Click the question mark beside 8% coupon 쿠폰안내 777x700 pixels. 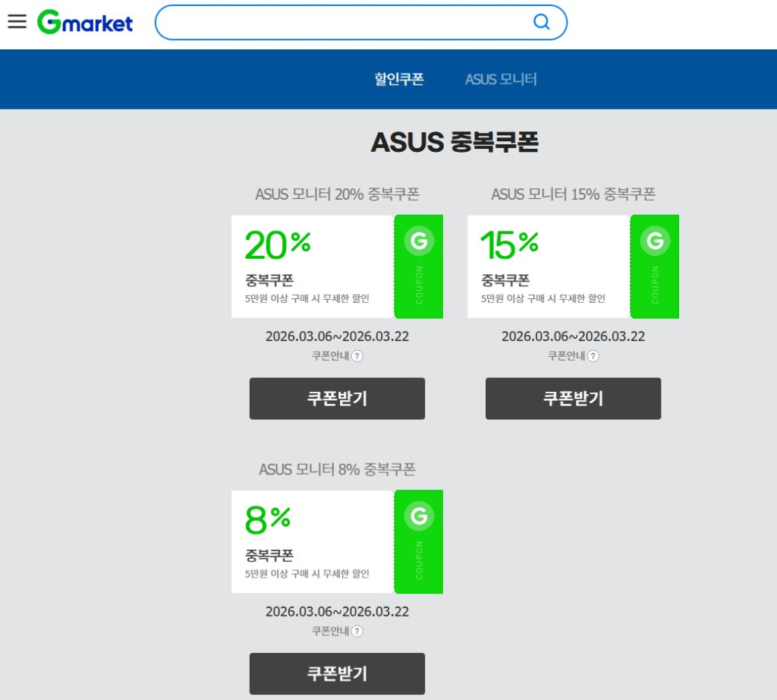point(357,631)
